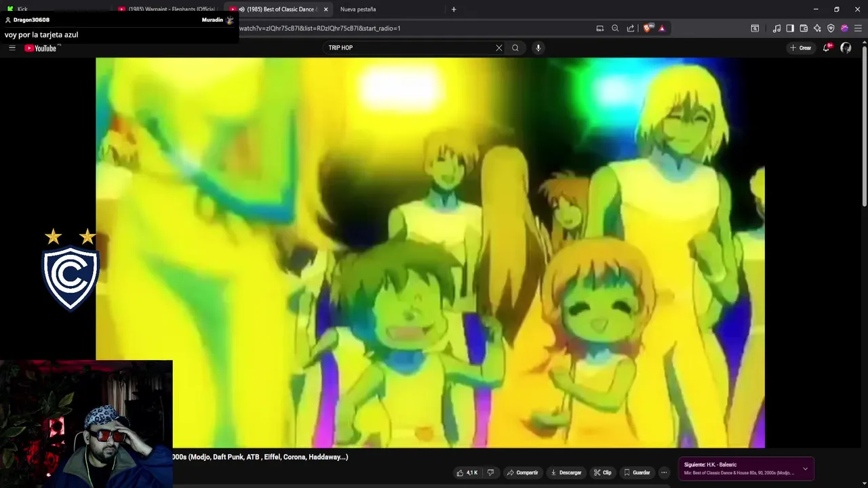Open Brave Rewards triangle icon

pos(662,28)
